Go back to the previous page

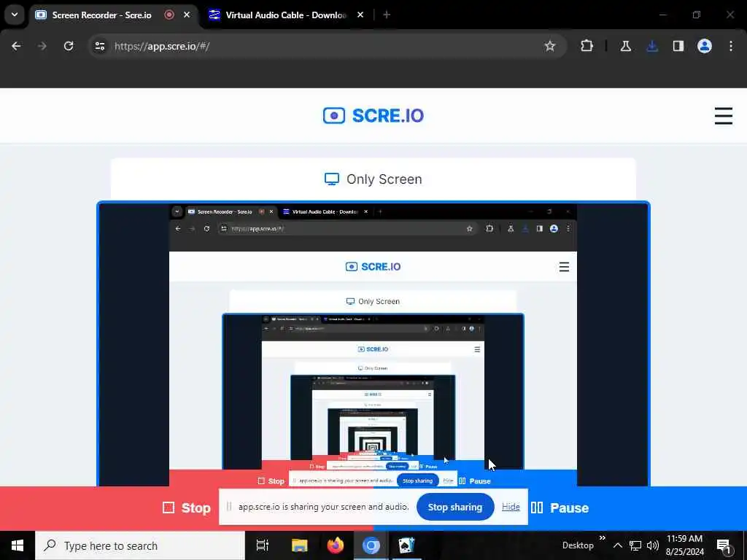[16, 46]
